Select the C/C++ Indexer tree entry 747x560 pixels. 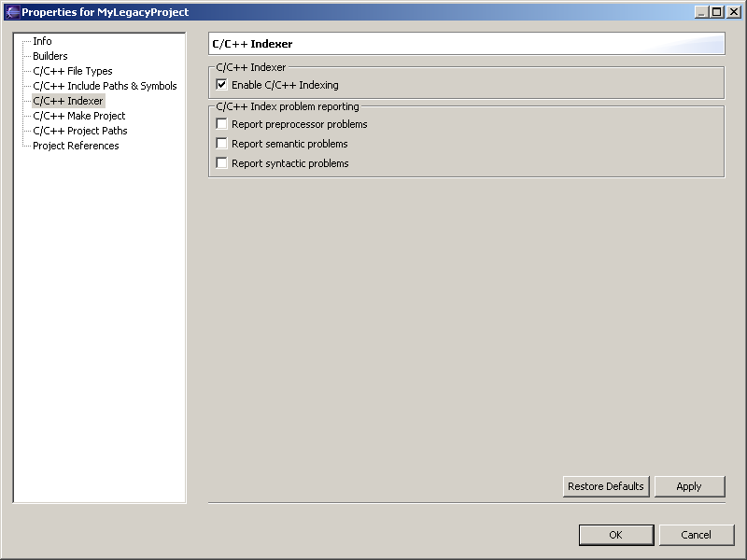[67, 101]
